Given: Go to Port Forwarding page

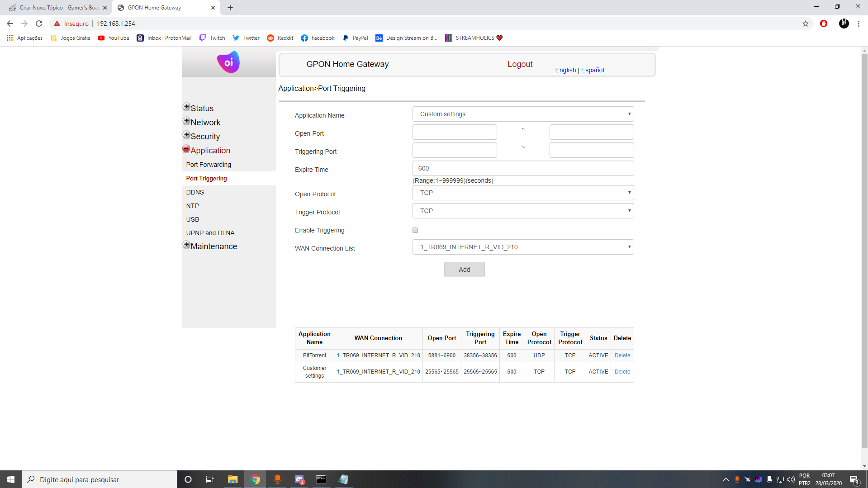Looking at the screenshot, I should click(x=209, y=165).
